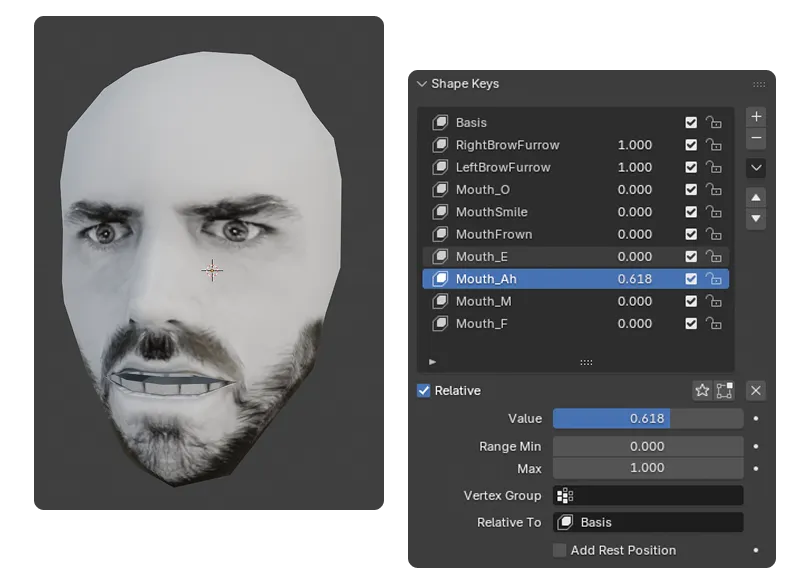Enable shape key edit mode icon
Screen dimensions: 800x587
coord(724,391)
